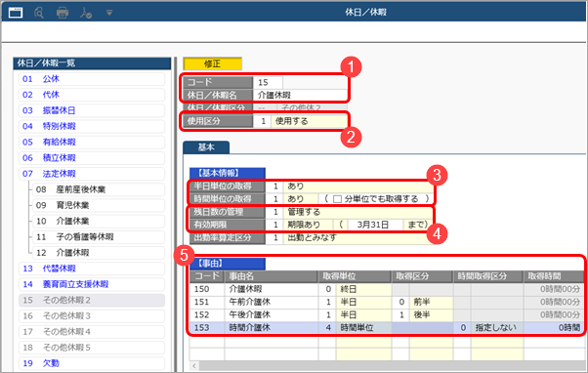Click the 有効期限 value 期限あり
This screenshot has height=373, width=588.
click(309, 225)
